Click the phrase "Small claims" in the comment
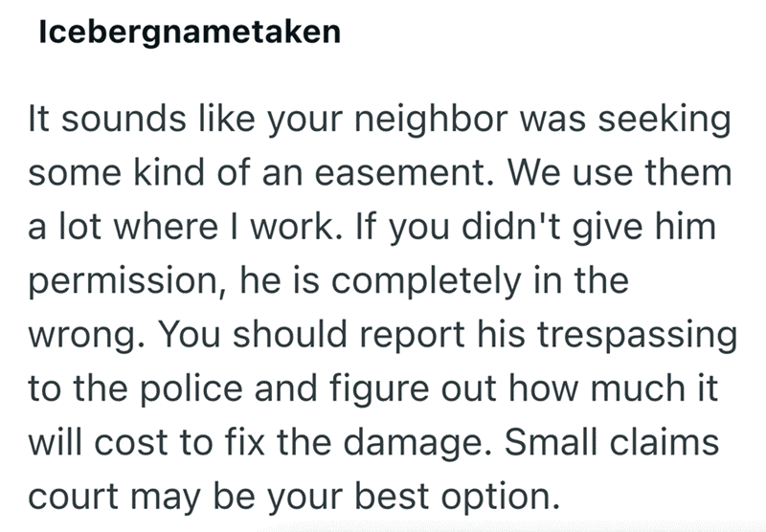 click(612, 442)
